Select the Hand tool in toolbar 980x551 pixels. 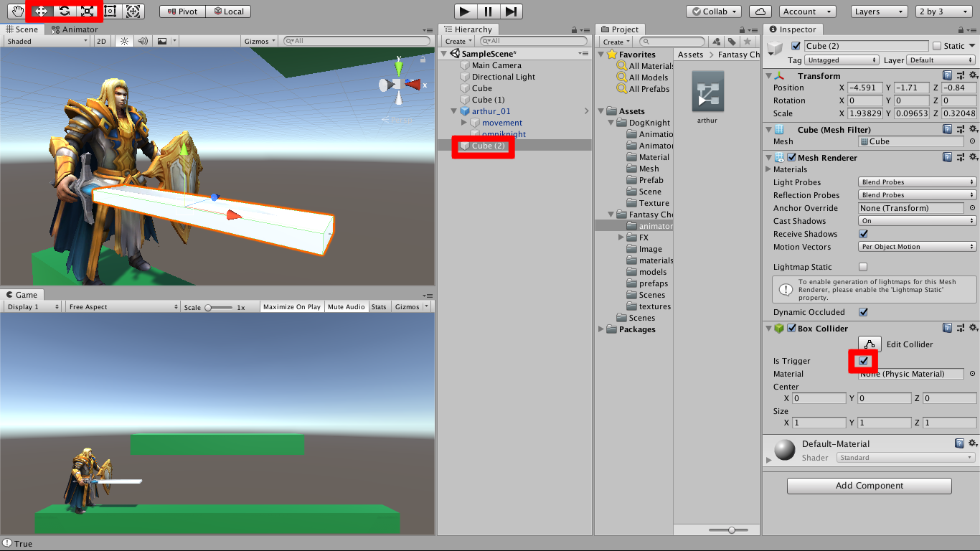tap(18, 11)
